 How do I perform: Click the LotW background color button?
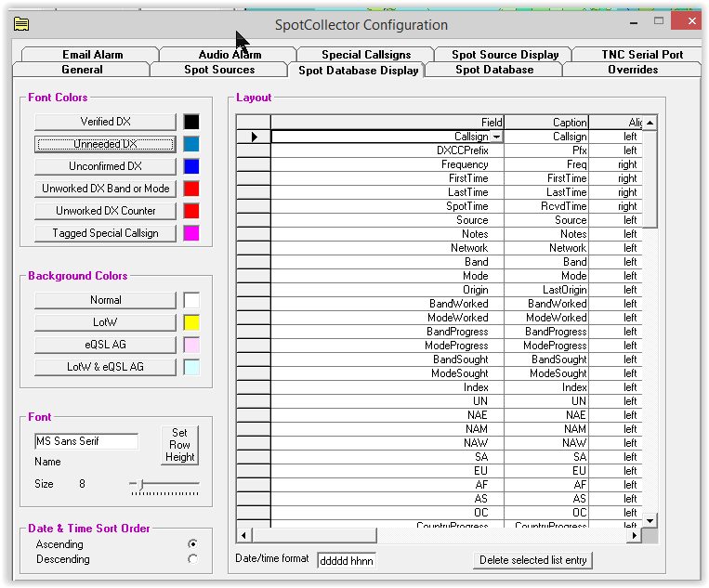105,322
